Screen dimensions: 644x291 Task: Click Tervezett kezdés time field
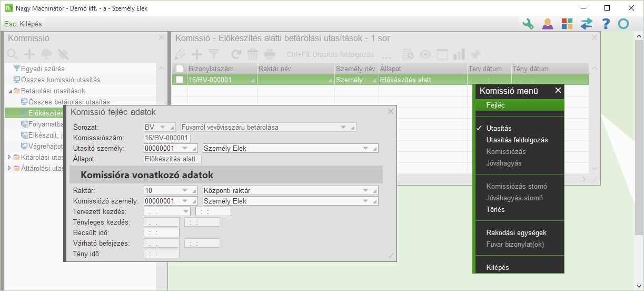click(213, 211)
